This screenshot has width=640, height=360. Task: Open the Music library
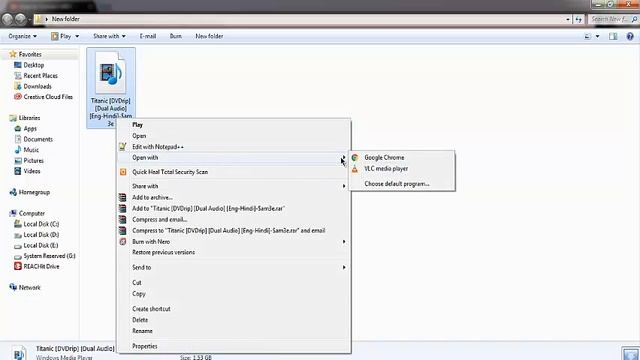pos(31,150)
